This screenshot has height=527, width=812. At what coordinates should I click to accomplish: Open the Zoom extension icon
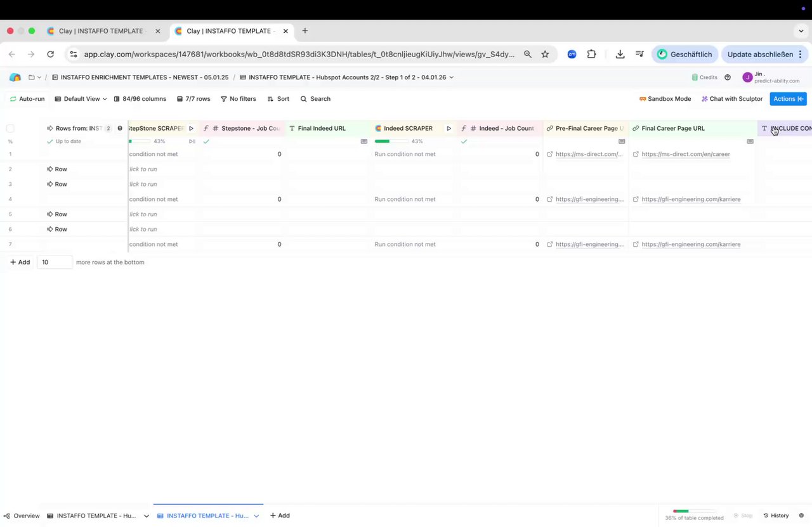coord(572,55)
